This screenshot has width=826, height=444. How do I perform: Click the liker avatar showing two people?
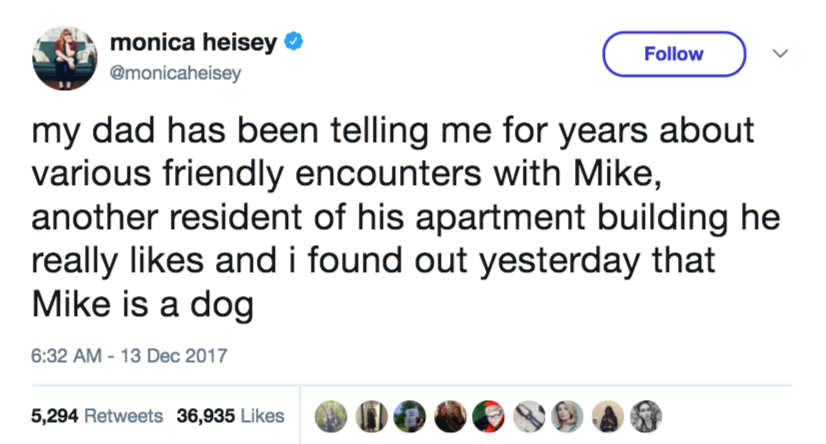click(x=450, y=414)
